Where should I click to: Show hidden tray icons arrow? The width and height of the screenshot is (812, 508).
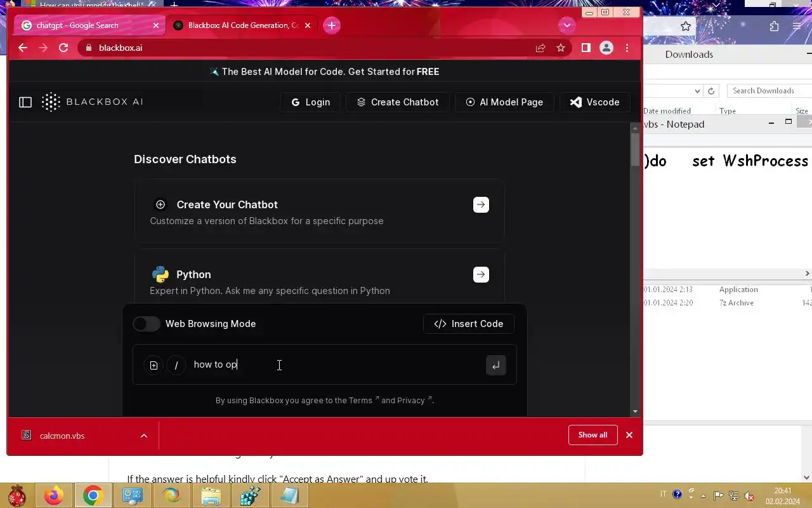pyautogui.click(x=703, y=495)
